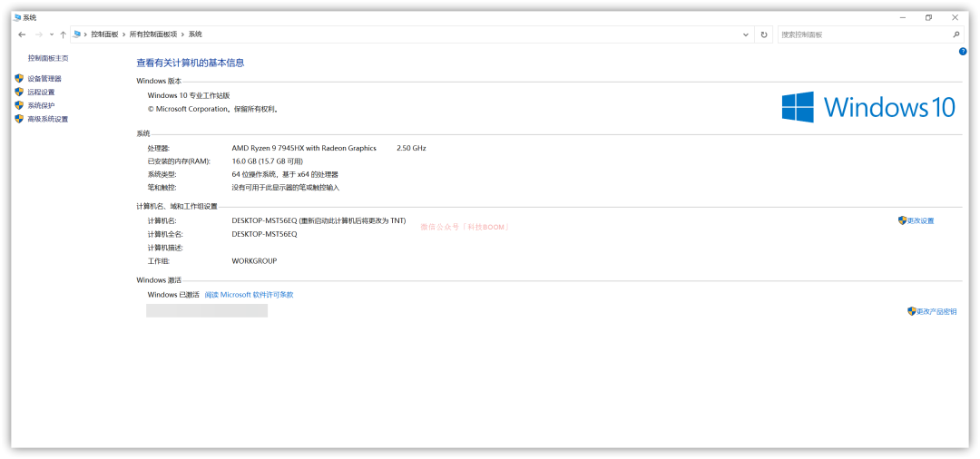Expand chevron after 控制面板 breadcrumb
Screen dimensions: 980x459
123,35
